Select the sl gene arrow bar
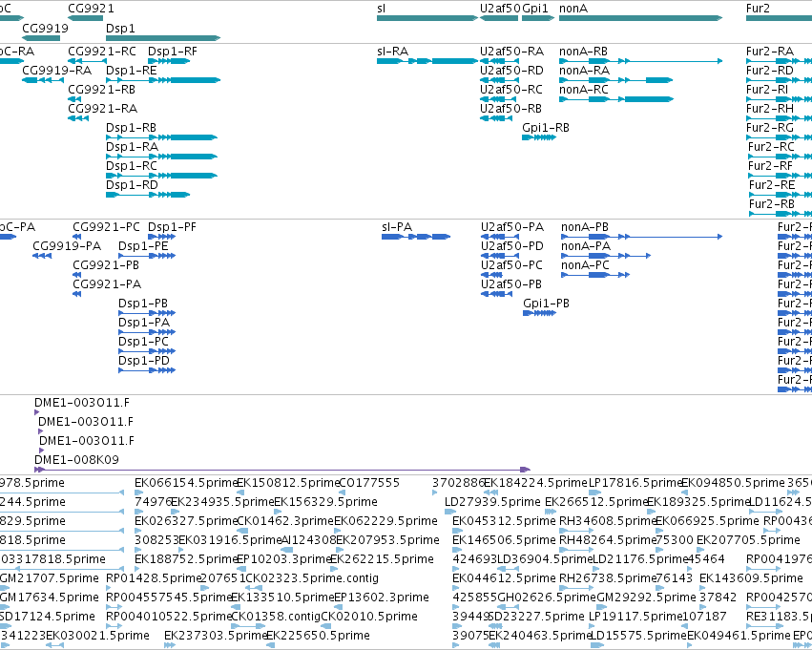The width and height of the screenshot is (812, 650). pyautogui.click(x=427, y=18)
